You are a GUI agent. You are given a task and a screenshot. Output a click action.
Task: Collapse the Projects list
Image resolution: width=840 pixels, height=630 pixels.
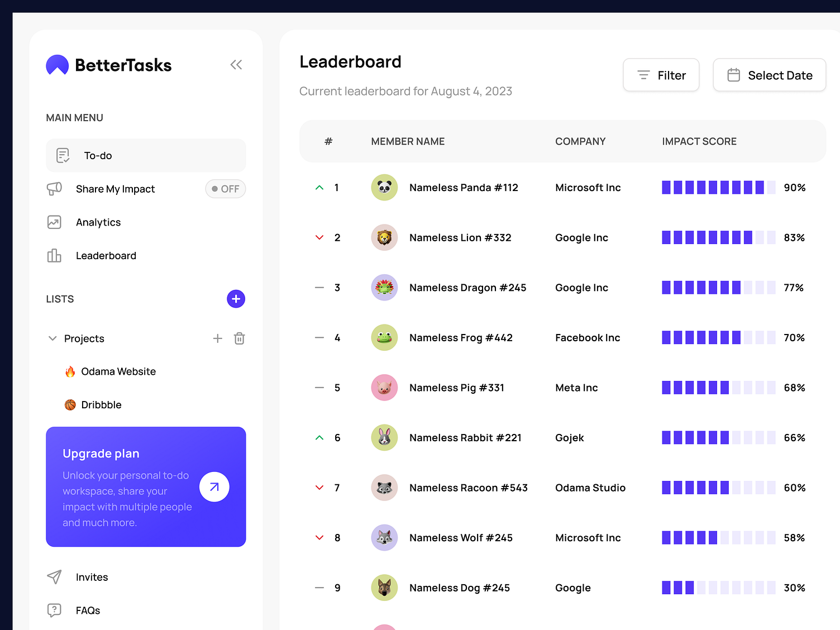click(52, 338)
